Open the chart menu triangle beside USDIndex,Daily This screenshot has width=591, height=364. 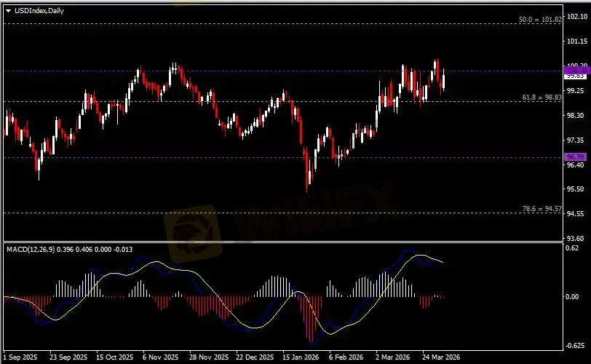[8, 11]
